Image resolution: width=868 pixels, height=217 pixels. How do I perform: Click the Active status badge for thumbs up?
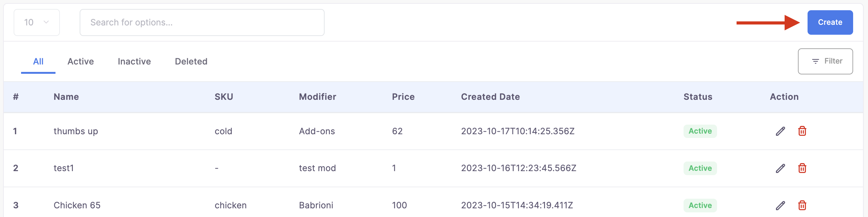click(700, 131)
